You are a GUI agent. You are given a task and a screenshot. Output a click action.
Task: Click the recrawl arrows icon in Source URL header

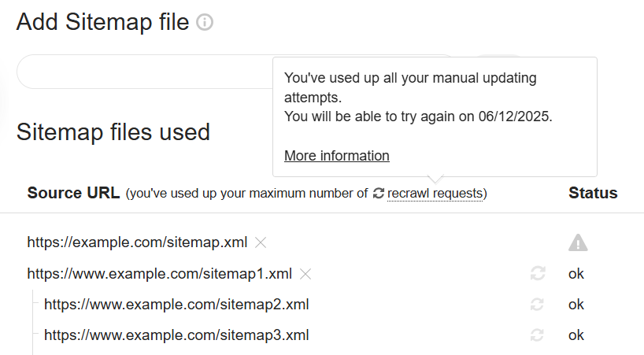pyautogui.click(x=379, y=193)
